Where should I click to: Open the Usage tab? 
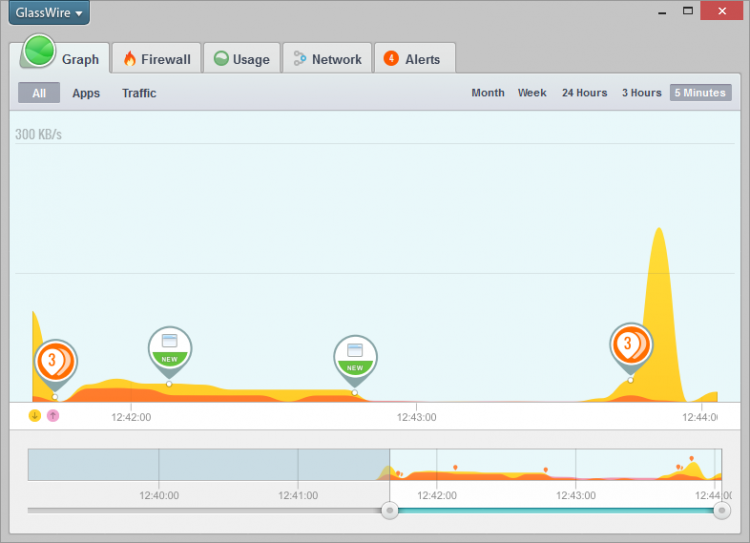(x=242, y=59)
